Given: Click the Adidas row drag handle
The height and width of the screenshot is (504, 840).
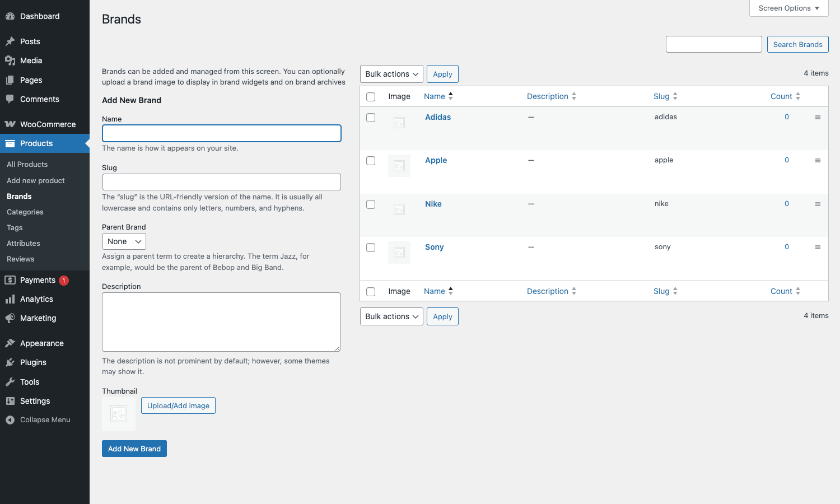Looking at the screenshot, I should pyautogui.click(x=818, y=117).
